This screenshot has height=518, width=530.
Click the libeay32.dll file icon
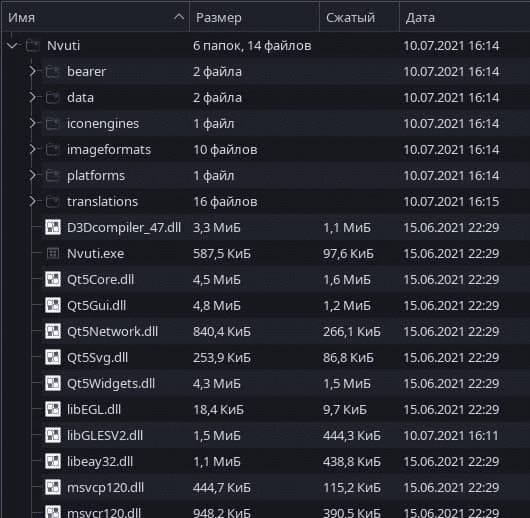(x=53, y=462)
